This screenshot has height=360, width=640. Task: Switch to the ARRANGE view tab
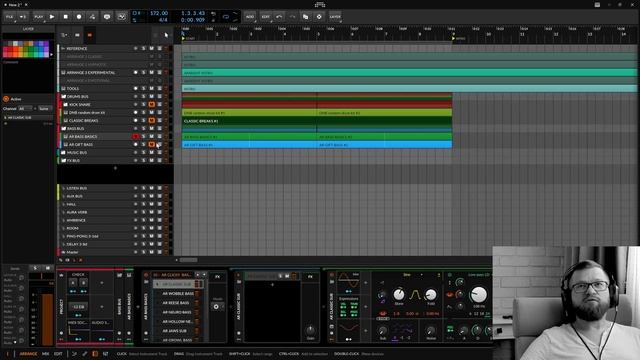pos(28,354)
